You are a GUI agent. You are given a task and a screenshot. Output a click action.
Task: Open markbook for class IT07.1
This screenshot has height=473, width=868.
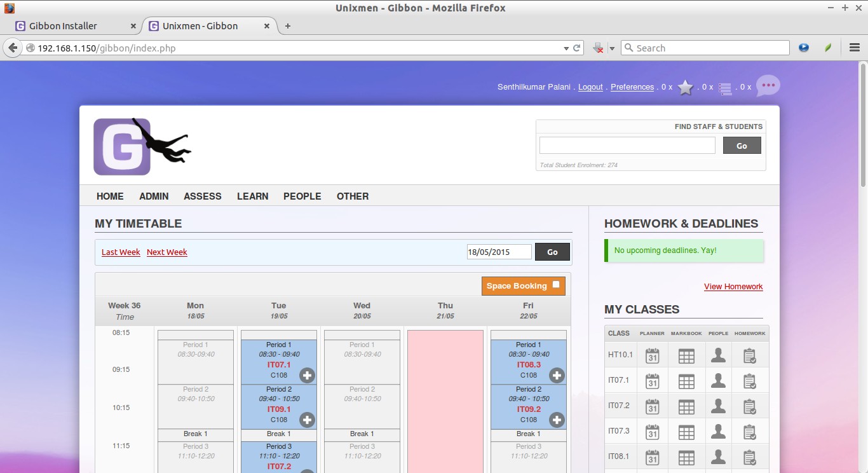(686, 381)
